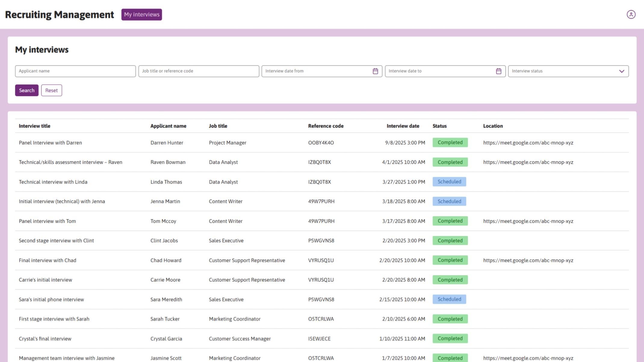Click the Scheduled badge for Jenna Martin

[449, 201]
